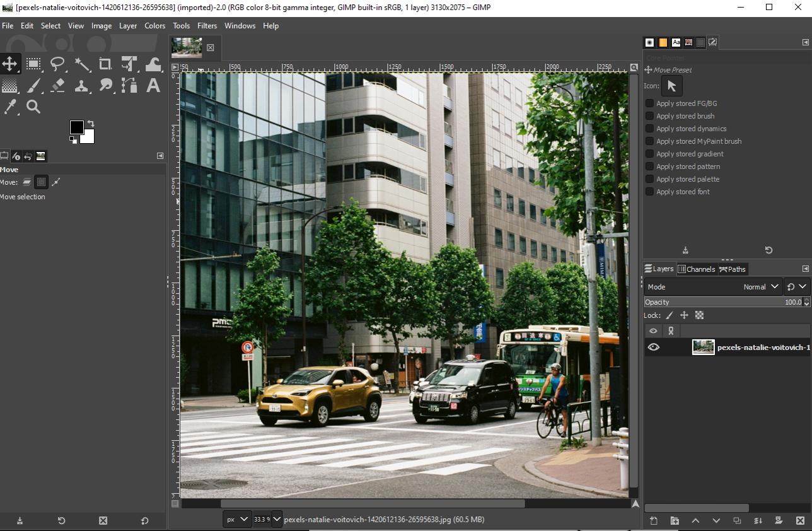
Task: Create a new layer
Action: pos(654,521)
